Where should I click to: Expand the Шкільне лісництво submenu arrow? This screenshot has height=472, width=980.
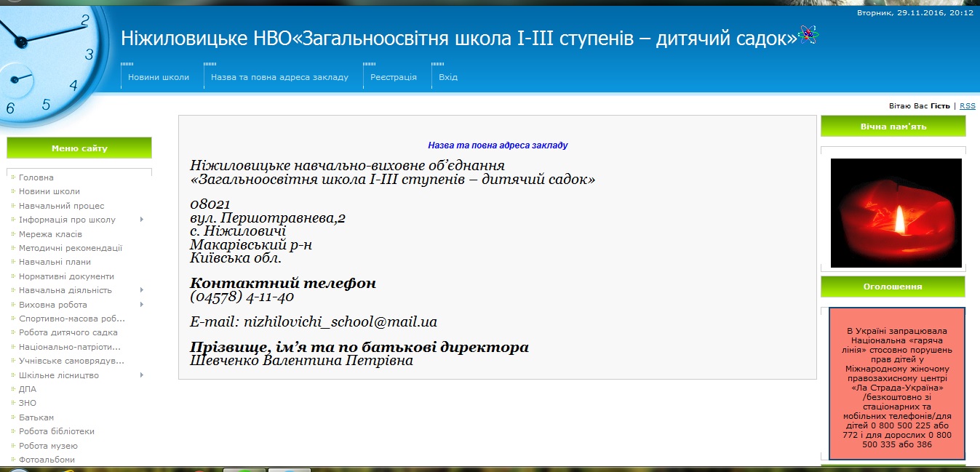coord(141,375)
